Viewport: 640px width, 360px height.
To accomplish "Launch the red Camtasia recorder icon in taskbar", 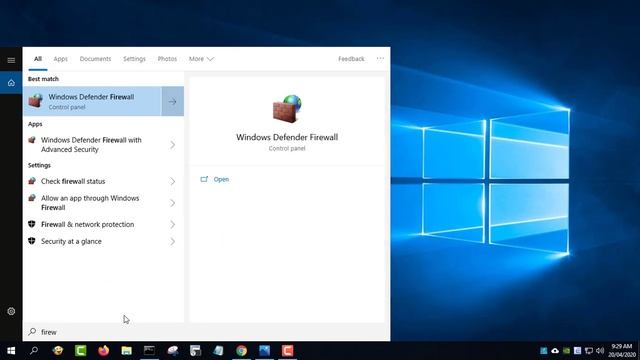I will (287, 351).
